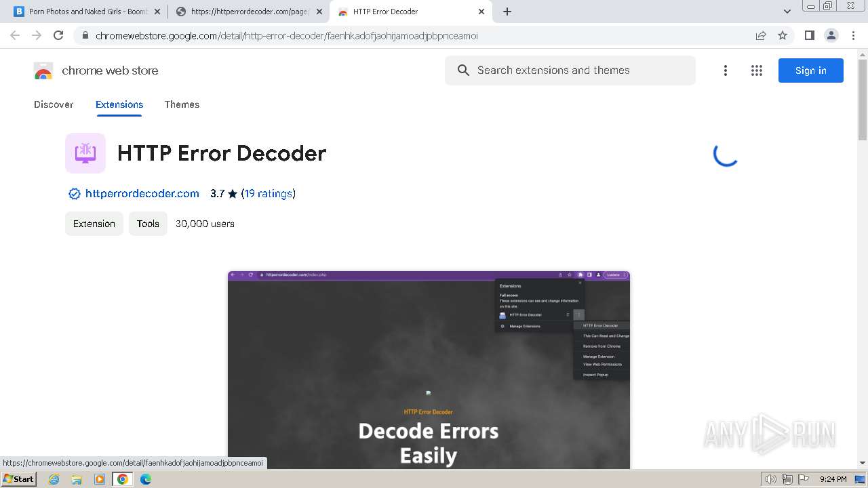Open the Themes section
This screenshot has height=488, width=868.
(182, 104)
